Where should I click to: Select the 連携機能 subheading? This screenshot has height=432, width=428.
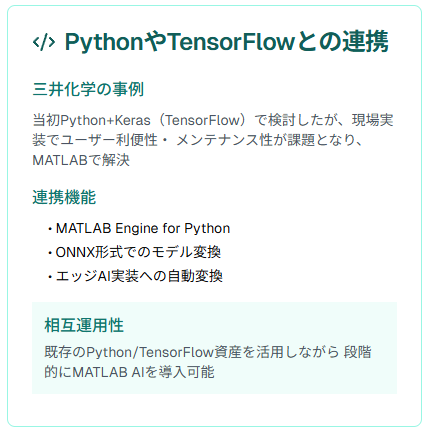[64, 197]
